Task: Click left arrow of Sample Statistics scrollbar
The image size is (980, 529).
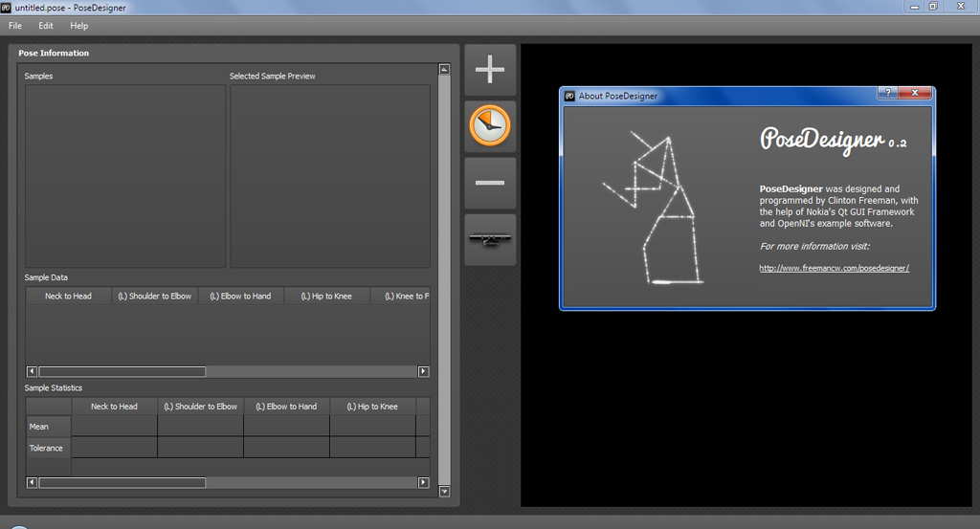Action: 32,483
